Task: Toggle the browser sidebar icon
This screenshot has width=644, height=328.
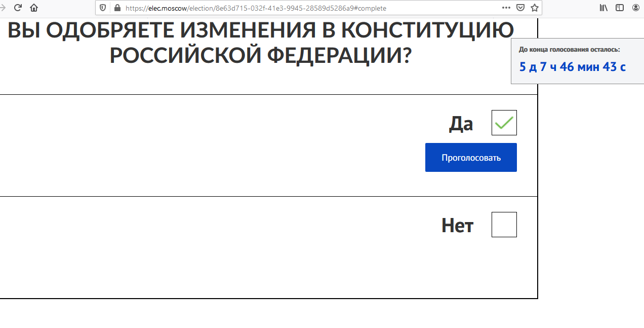Action: [x=620, y=8]
